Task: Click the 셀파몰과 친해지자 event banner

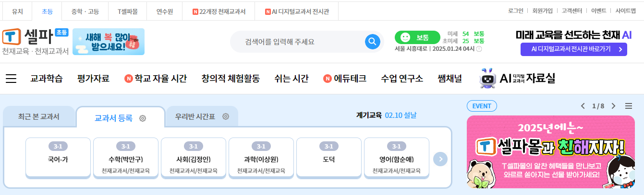Action: pyautogui.click(x=550, y=152)
